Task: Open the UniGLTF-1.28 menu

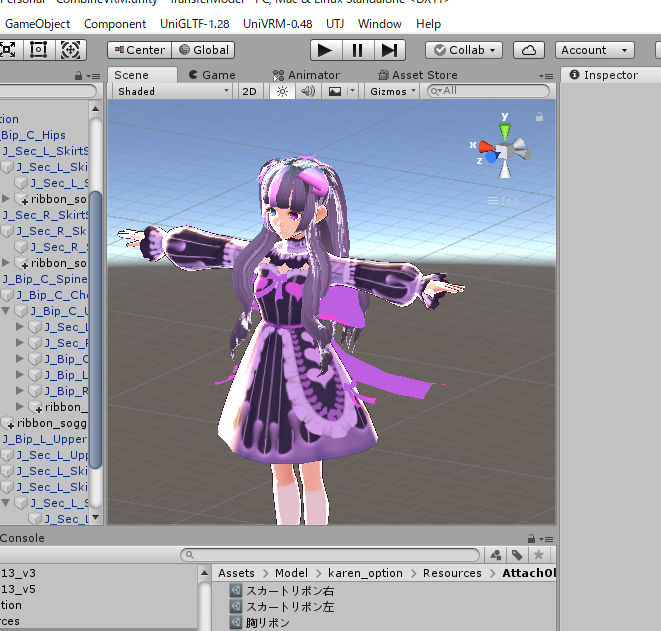Action: pyautogui.click(x=194, y=24)
